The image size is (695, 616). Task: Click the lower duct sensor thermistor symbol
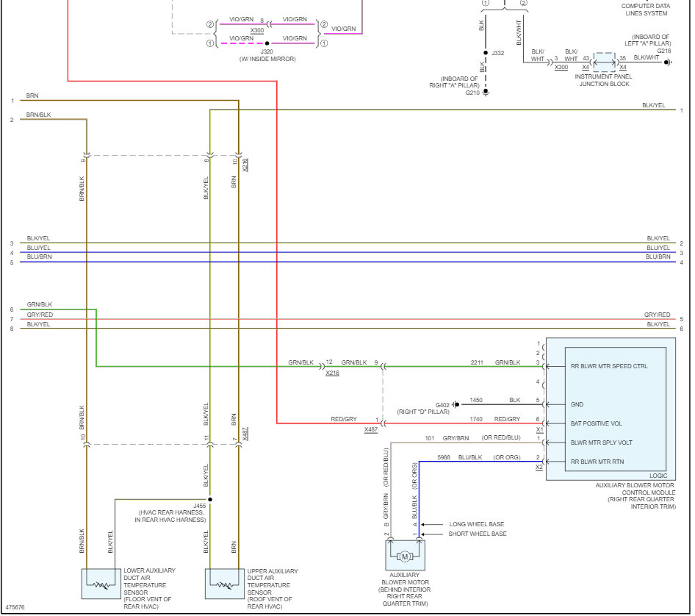click(x=101, y=585)
